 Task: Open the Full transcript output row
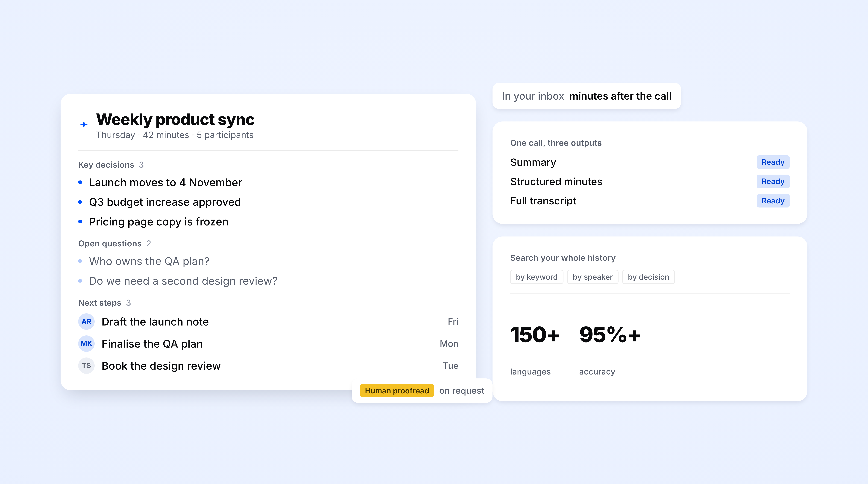[x=650, y=201]
